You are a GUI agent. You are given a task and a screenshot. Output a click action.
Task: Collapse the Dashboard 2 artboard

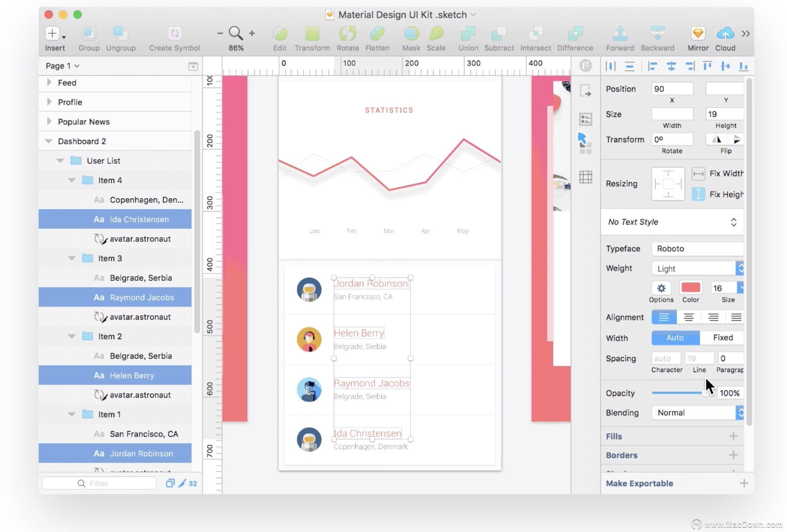click(x=49, y=141)
